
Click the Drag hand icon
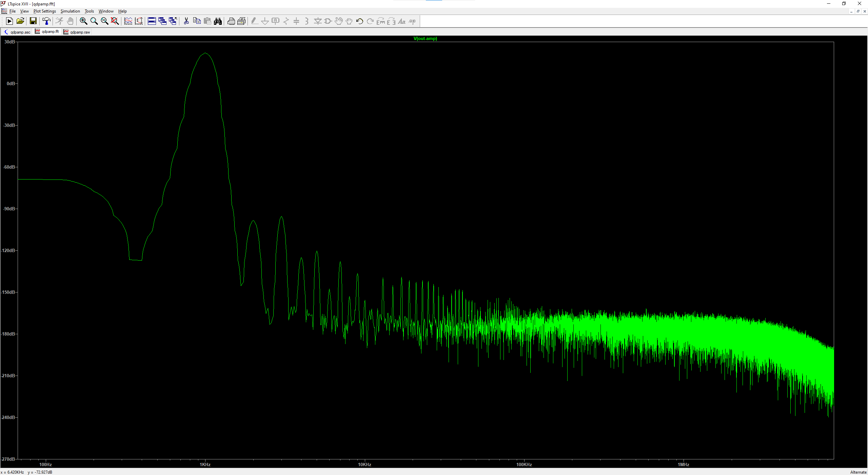(349, 21)
